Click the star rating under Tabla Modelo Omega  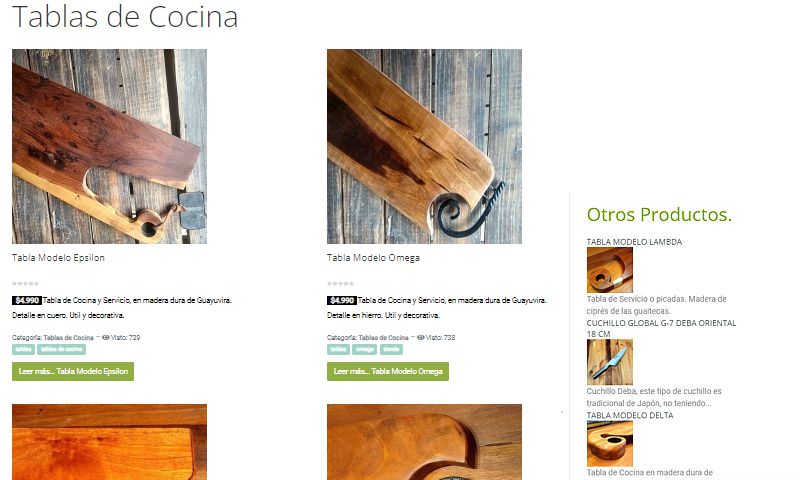[340, 284]
